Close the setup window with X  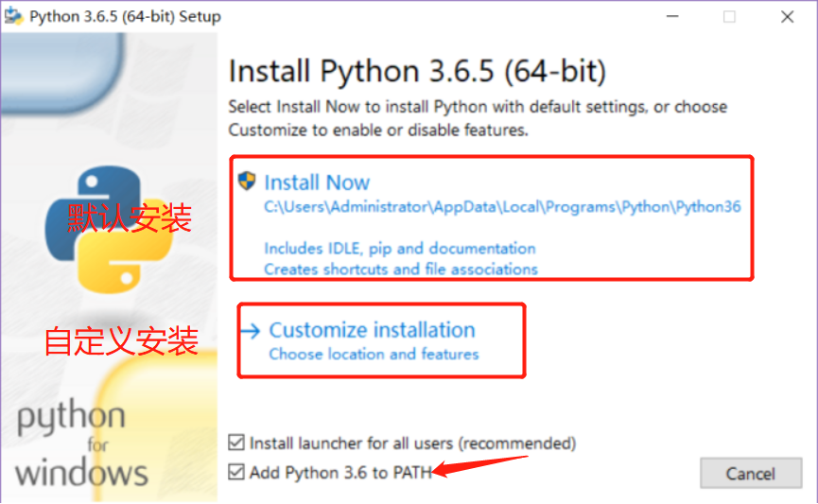pos(787,16)
